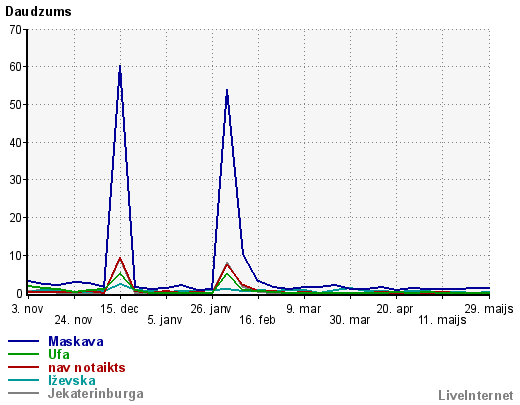
Task: Click the 70 value on y-axis
Action: 16,30
